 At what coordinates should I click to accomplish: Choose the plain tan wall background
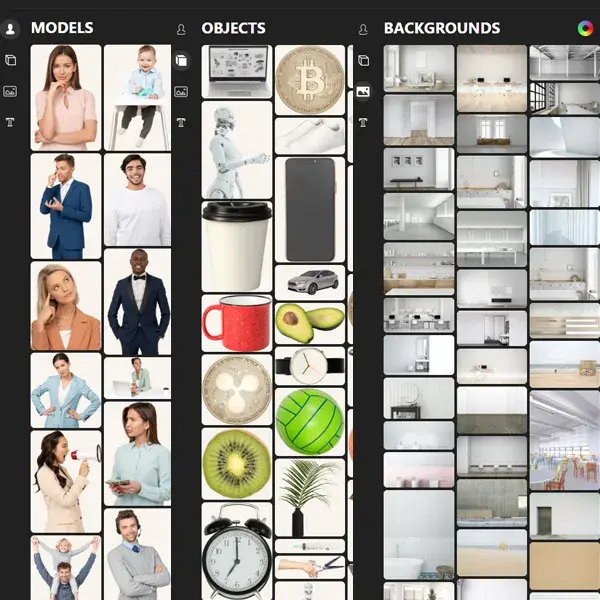(x=565, y=566)
